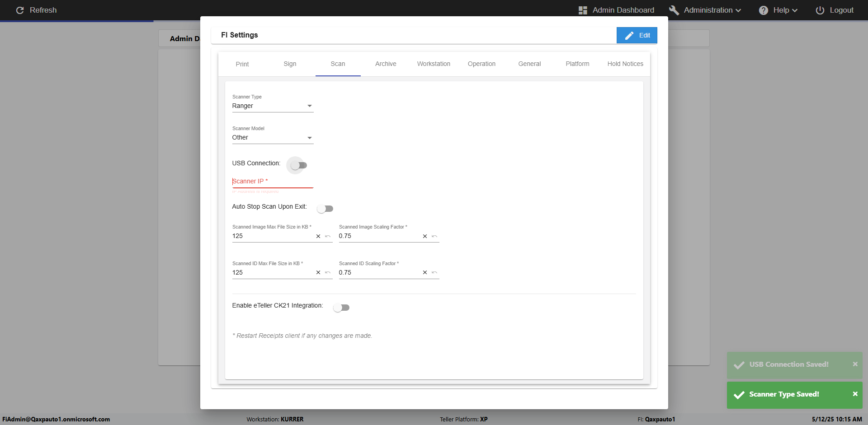Expand the Administration menu
This screenshot has height=425, width=868.
click(x=712, y=10)
